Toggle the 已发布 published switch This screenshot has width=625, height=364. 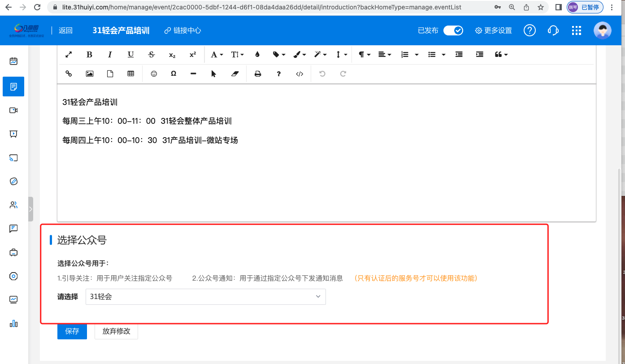tap(453, 30)
